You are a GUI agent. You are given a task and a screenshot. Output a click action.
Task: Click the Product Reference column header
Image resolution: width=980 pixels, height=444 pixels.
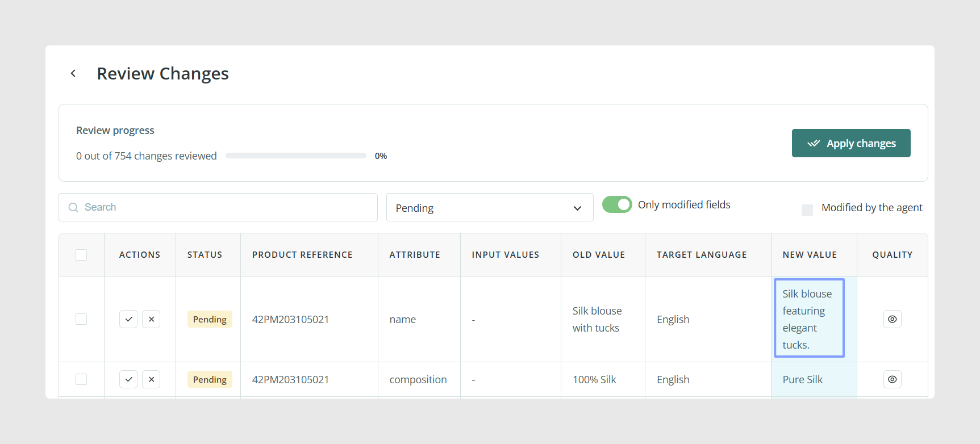coord(302,255)
